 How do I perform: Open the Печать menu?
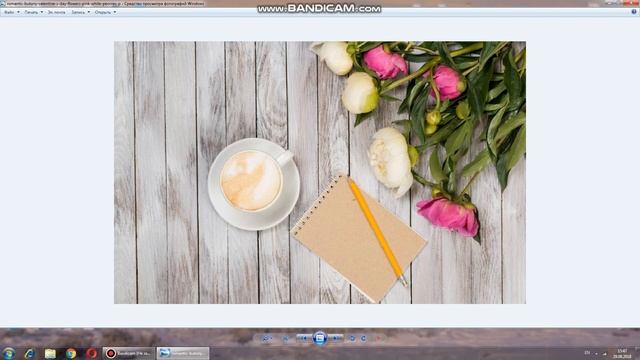[33, 12]
